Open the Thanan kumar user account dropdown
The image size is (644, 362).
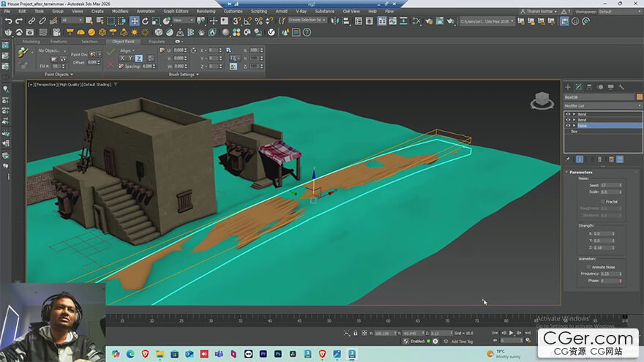tap(539, 12)
